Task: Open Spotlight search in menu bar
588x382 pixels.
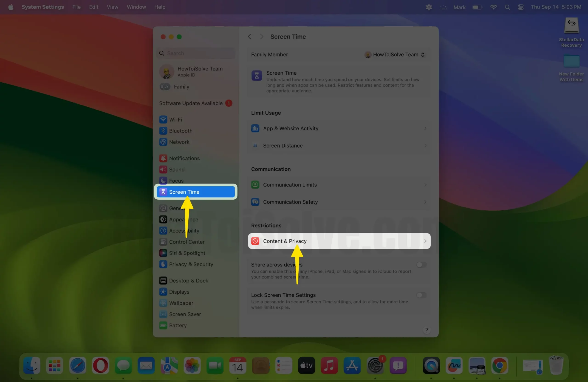Action: [507, 7]
